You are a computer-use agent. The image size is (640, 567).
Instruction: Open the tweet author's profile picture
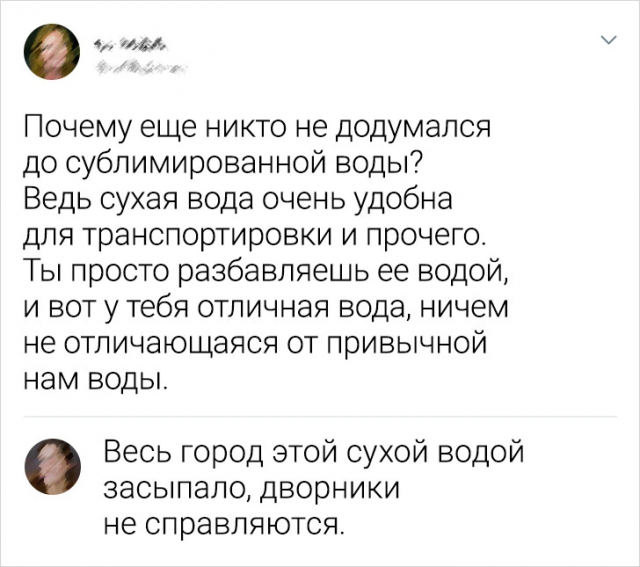pos(51,52)
